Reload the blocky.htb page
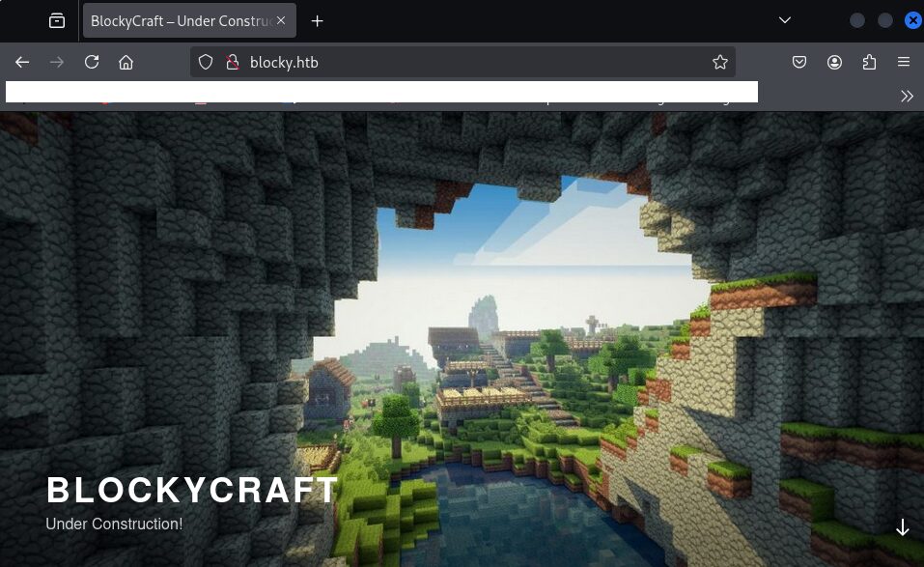Screen dimensions: 924x567 (x=92, y=62)
